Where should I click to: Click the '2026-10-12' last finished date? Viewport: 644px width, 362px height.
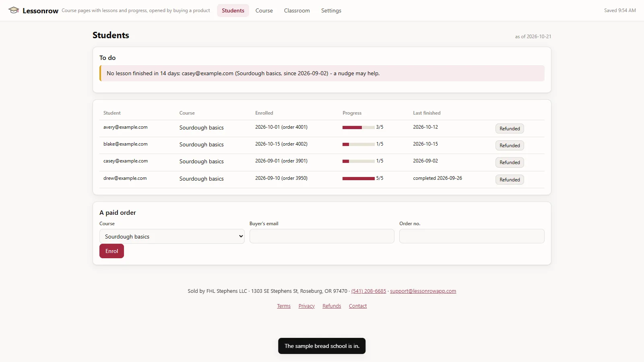(425, 127)
